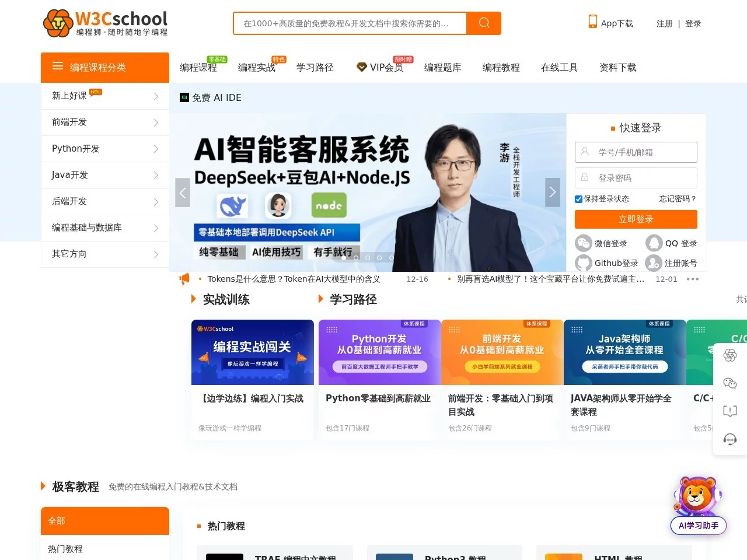The width and height of the screenshot is (747, 560).
Task: Click the 立即登录 button
Action: (636, 219)
